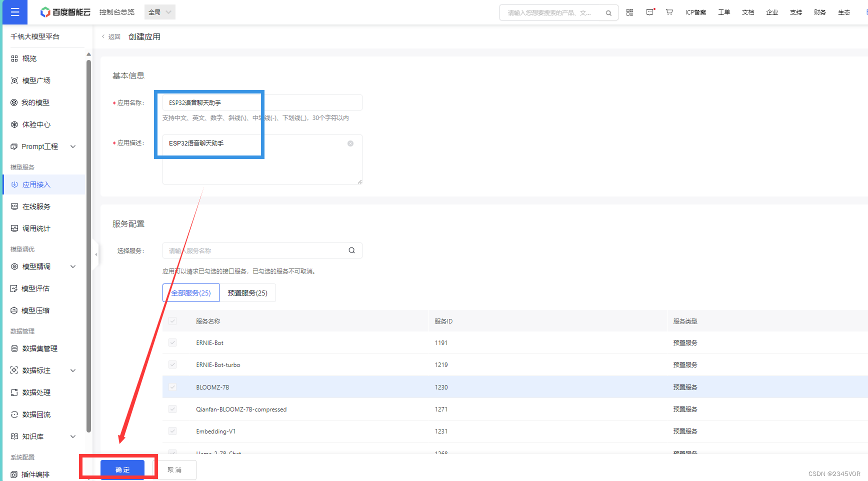The image size is (868, 481).
Task: Open the 文档 header menu
Action: pyautogui.click(x=748, y=12)
